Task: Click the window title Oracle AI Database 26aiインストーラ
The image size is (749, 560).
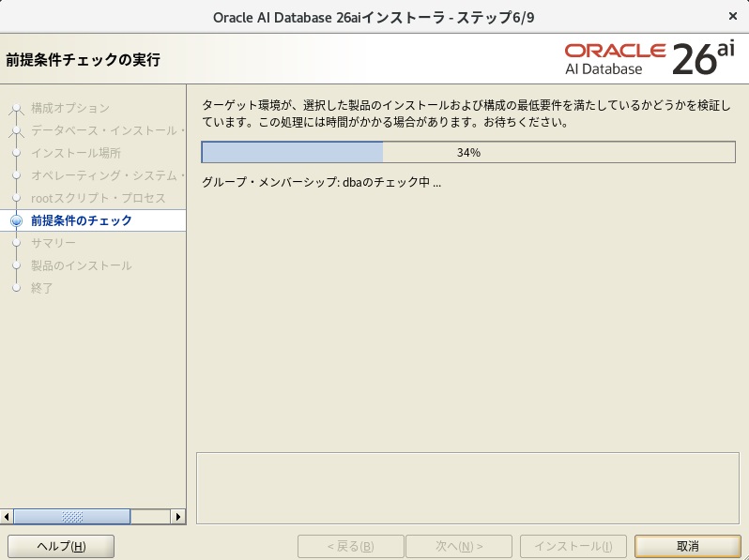Action: pyautogui.click(x=374, y=18)
